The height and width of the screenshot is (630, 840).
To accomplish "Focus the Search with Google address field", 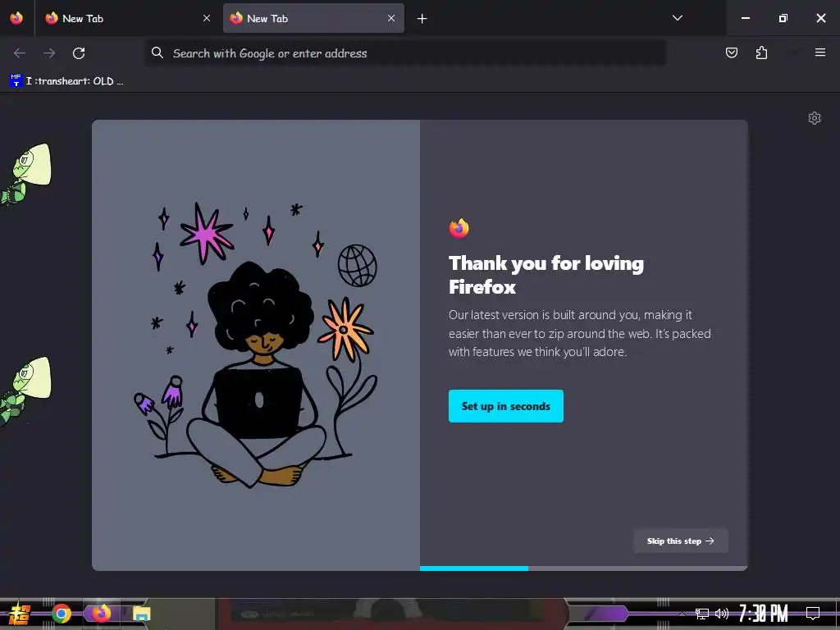I will pos(405,52).
